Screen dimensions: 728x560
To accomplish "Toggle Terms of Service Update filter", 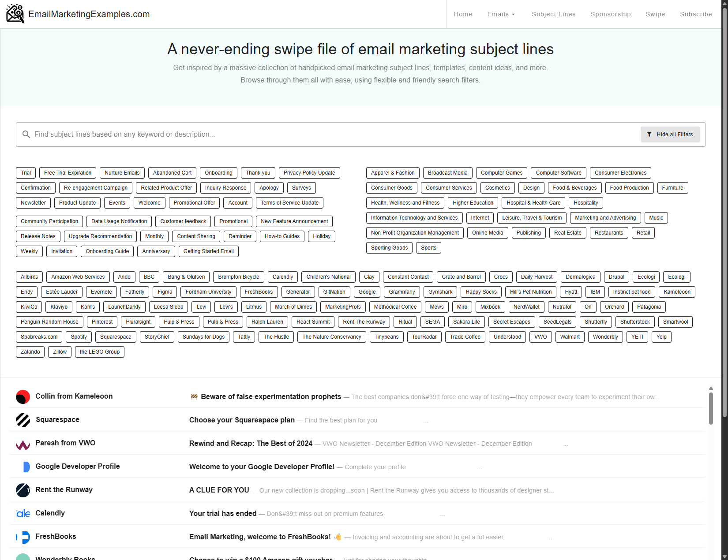I will pyautogui.click(x=289, y=203).
